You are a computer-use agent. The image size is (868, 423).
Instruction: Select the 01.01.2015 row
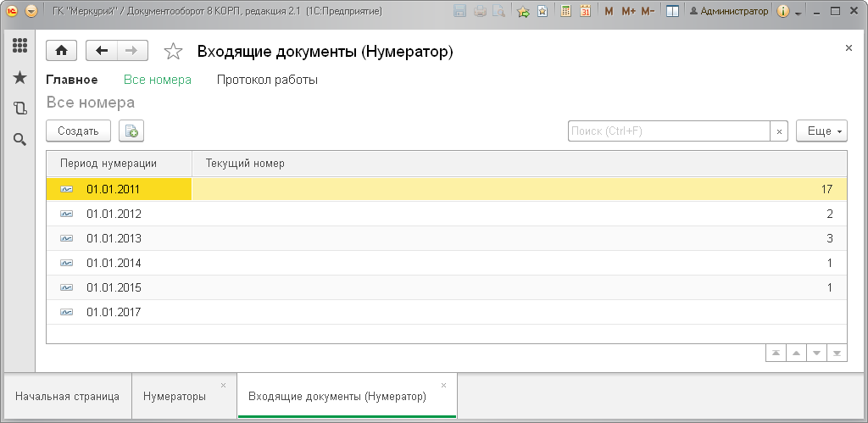[x=447, y=288]
